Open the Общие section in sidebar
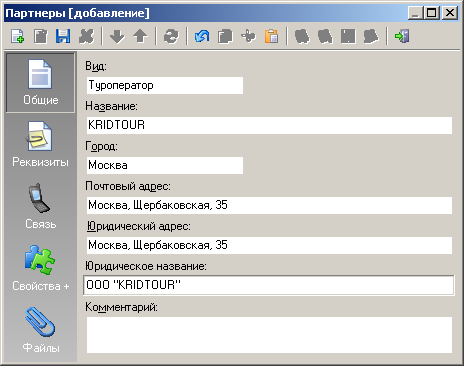Image resolution: width=464 pixels, height=366 pixels. (40, 82)
